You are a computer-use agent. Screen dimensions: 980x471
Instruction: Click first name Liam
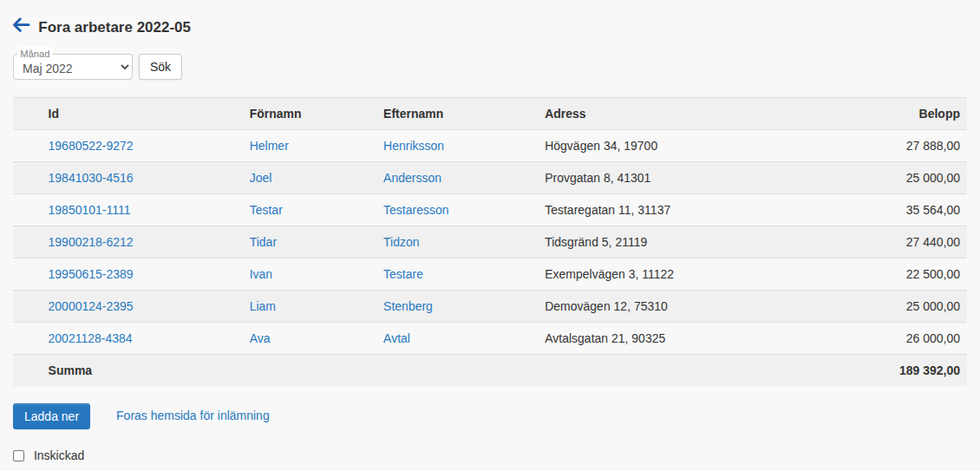(263, 306)
